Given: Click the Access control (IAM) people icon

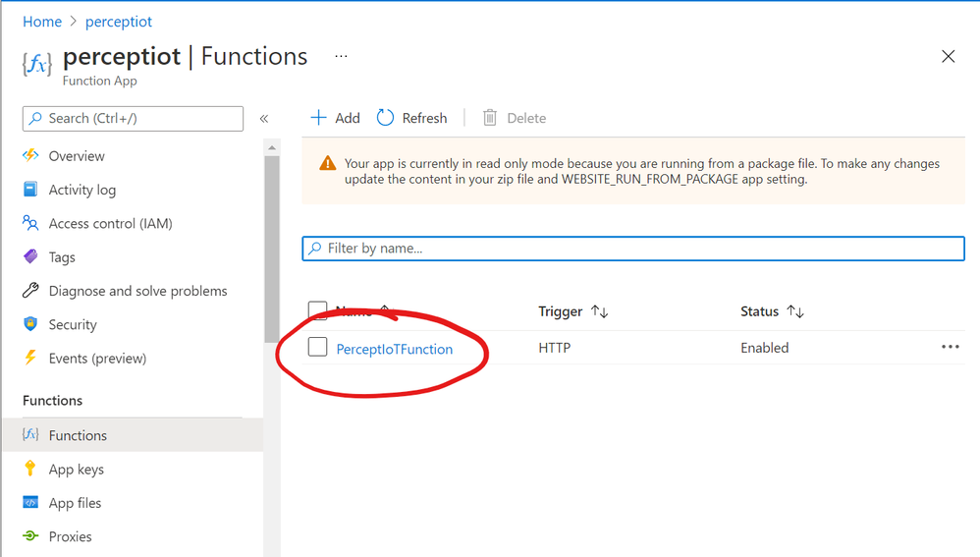Looking at the screenshot, I should tap(30, 223).
